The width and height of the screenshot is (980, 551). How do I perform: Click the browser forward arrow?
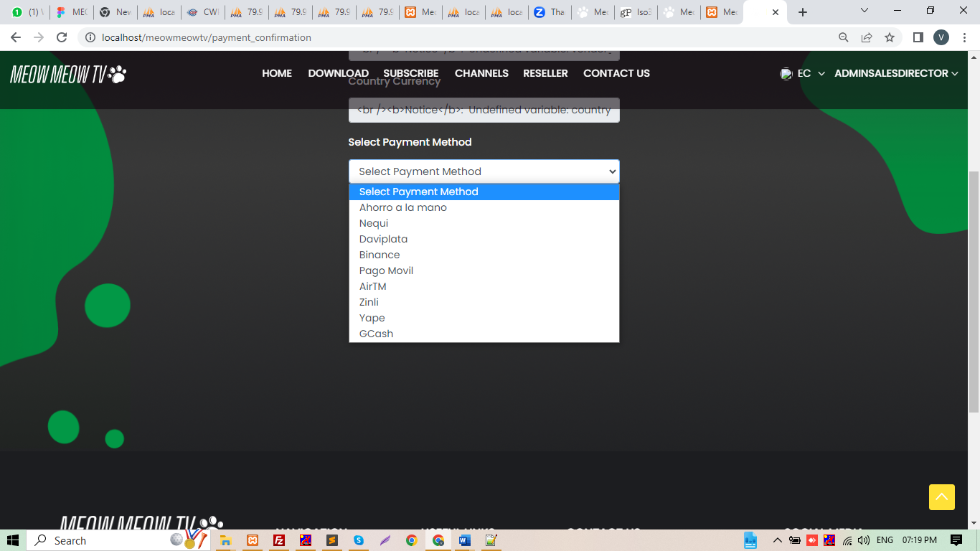click(39, 37)
